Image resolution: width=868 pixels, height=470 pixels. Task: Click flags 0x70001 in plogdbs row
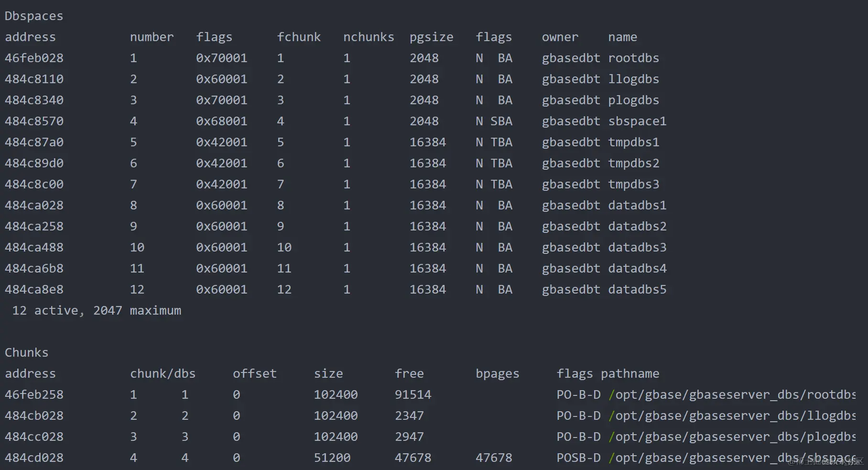tap(221, 100)
